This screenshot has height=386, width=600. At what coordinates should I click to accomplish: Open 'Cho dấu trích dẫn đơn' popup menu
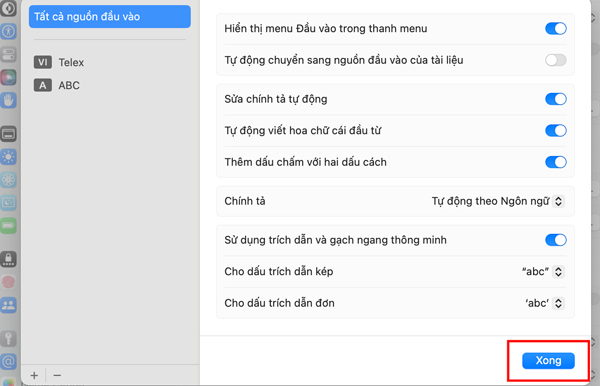(558, 303)
